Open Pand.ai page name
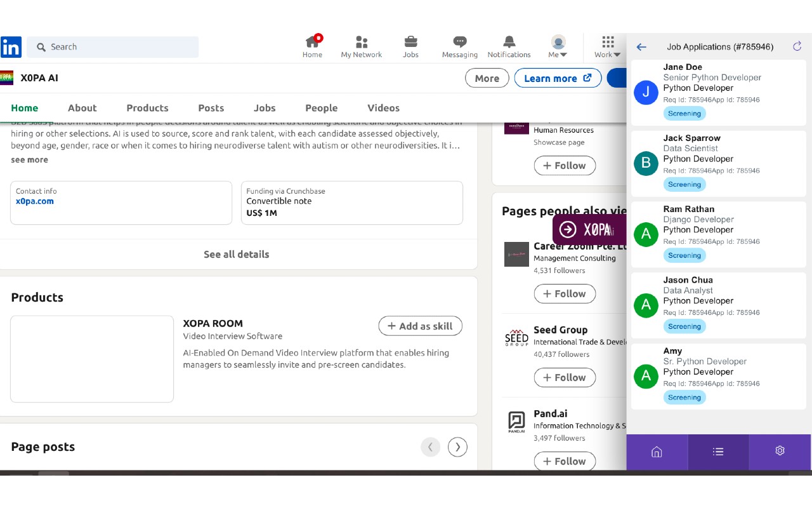 [551, 414]
